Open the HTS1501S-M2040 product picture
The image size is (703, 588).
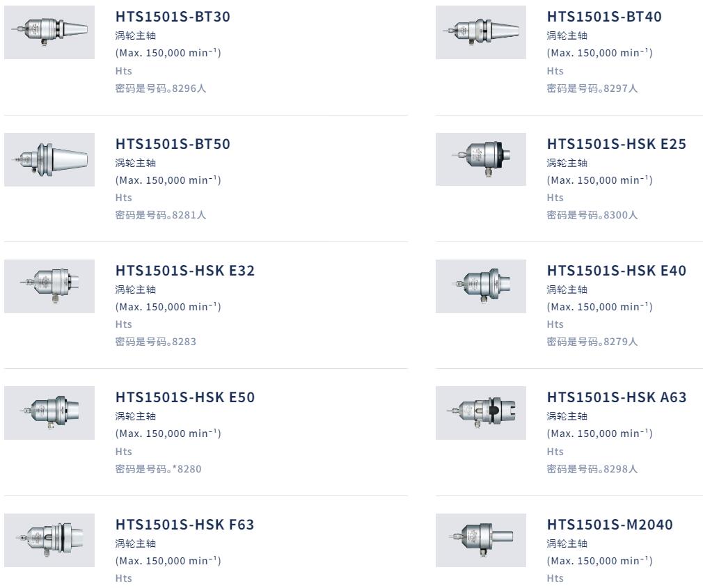click(481, 540)
